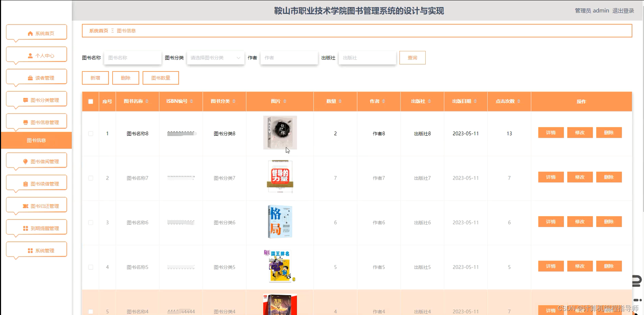Screen dimensions: 644x315
Task: Click the 新增 button
Action: point(96,78)
